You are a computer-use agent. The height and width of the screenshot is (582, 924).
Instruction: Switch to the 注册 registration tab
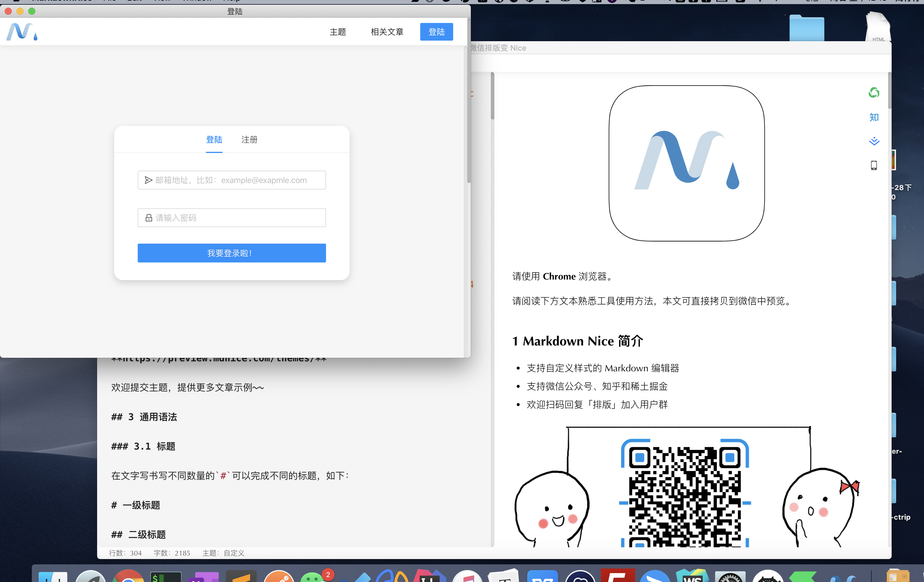pyautogui.click(x=249, y=140)
